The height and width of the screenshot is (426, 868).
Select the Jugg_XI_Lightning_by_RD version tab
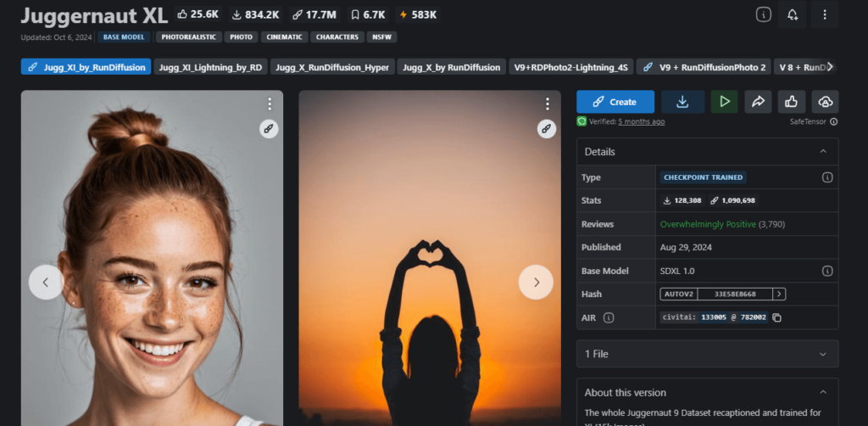pyautogui.click(x=209, y=67)
